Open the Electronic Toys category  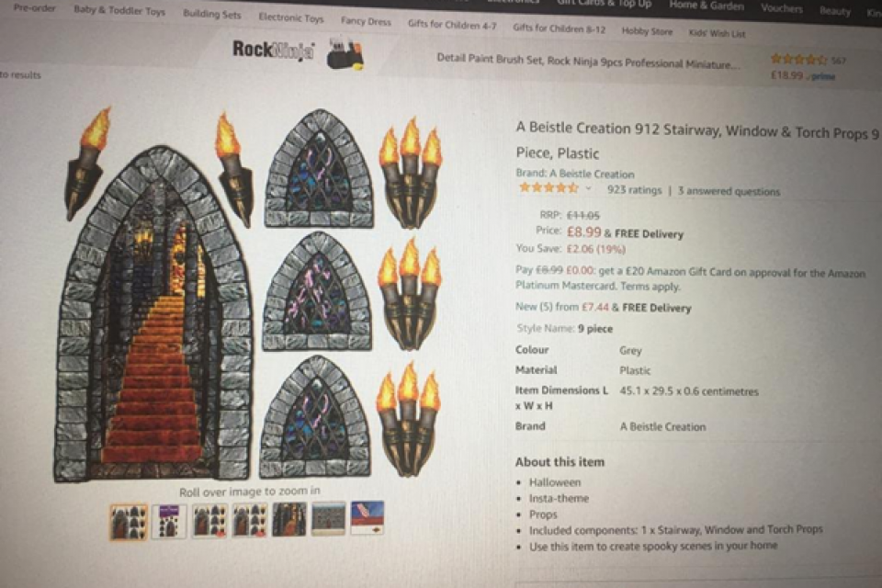point(291,18)
